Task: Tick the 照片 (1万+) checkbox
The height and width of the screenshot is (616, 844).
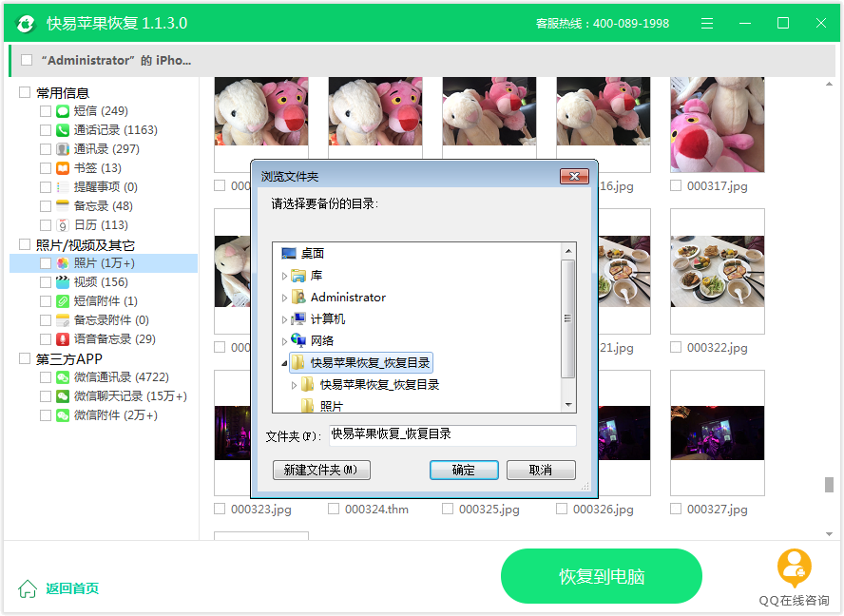Action: (x=46, y=262)
